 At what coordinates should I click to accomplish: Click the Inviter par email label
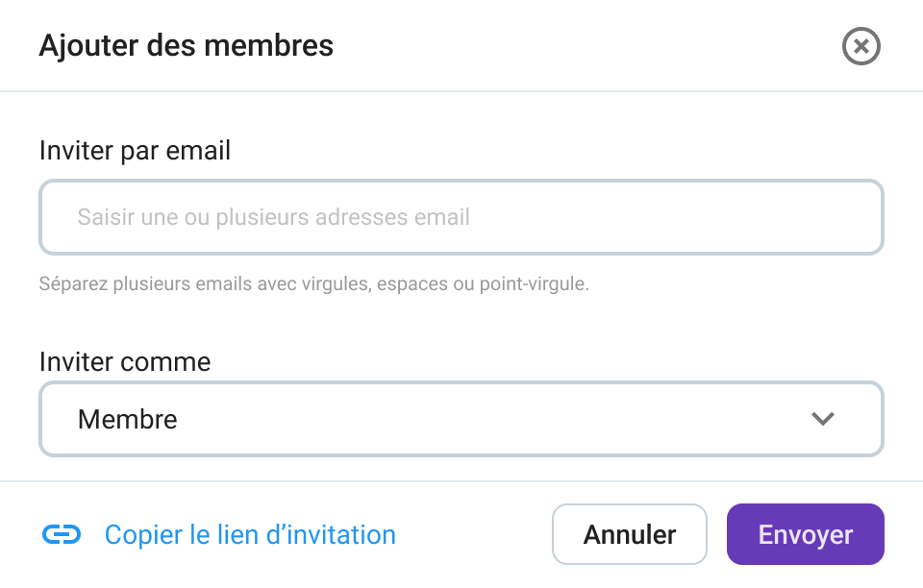pos(135,151)
